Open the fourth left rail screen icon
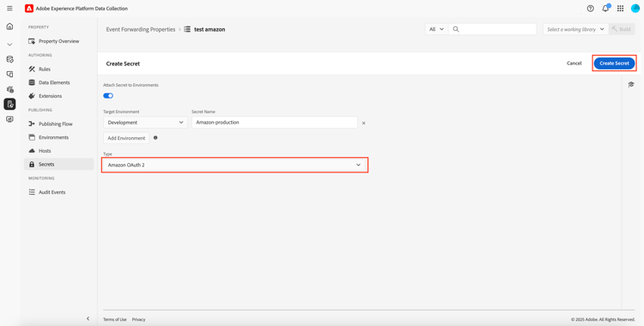644x326 pixels. coord(9,75)
